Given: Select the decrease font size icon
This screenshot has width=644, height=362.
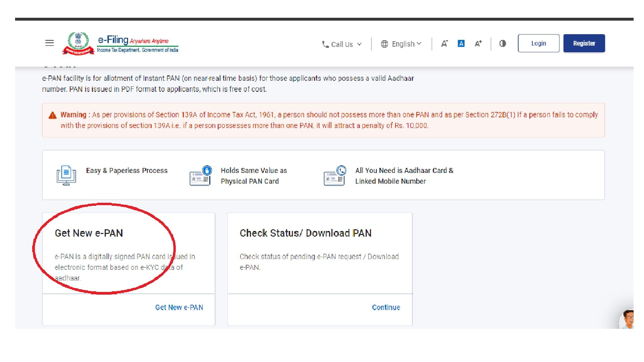Looking at the screenshot, I should click(444, 43).
